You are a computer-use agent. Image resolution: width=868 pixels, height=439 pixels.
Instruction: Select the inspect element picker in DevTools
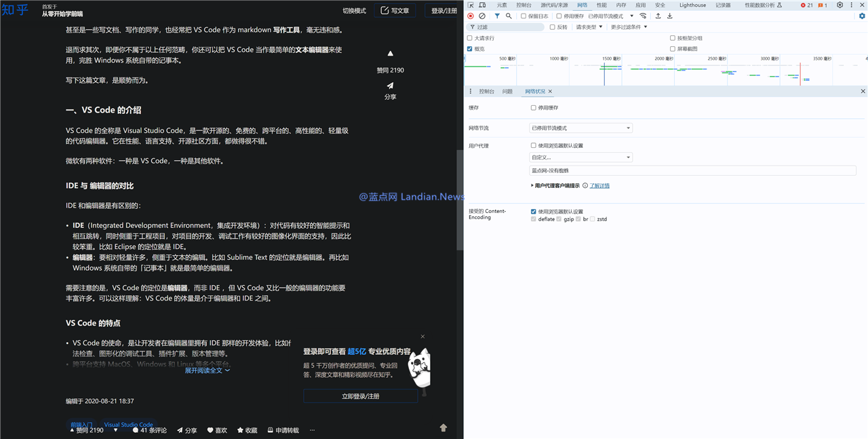471,5
